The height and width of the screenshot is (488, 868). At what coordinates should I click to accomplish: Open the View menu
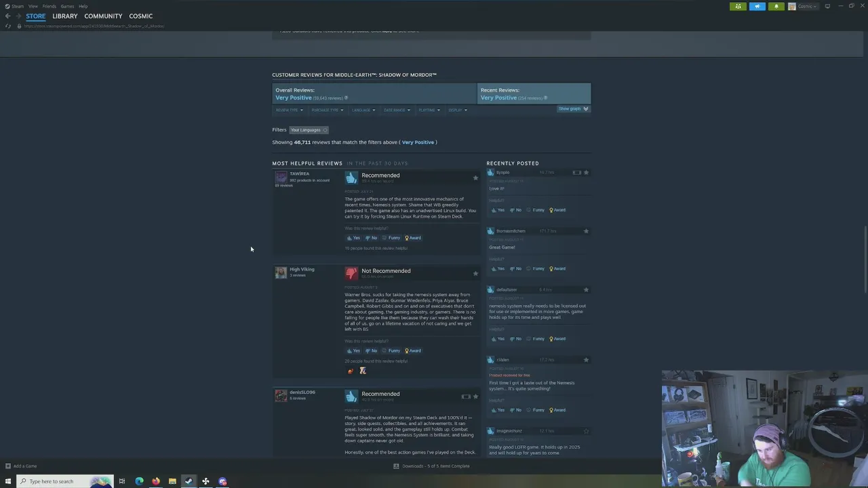33,6
